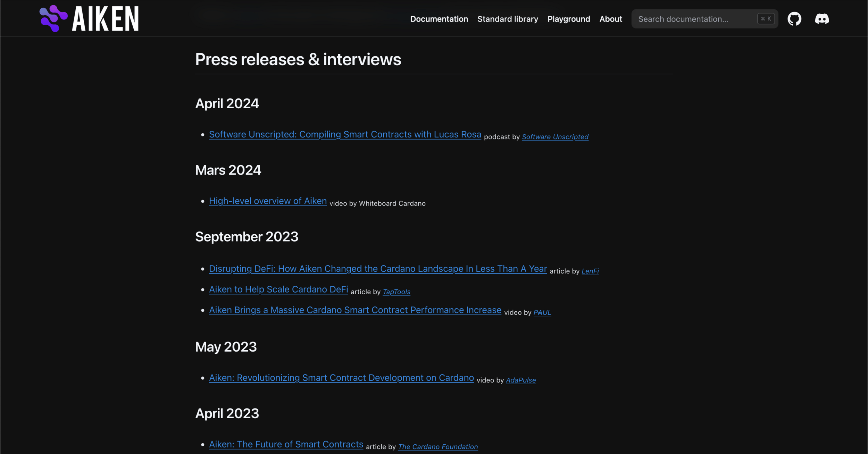The width and height of the screenshot is (868, 454).
Task: Open Massive Cardano Smart Contract Performance video
Action: pyautogui.click(x=355, y=310)
